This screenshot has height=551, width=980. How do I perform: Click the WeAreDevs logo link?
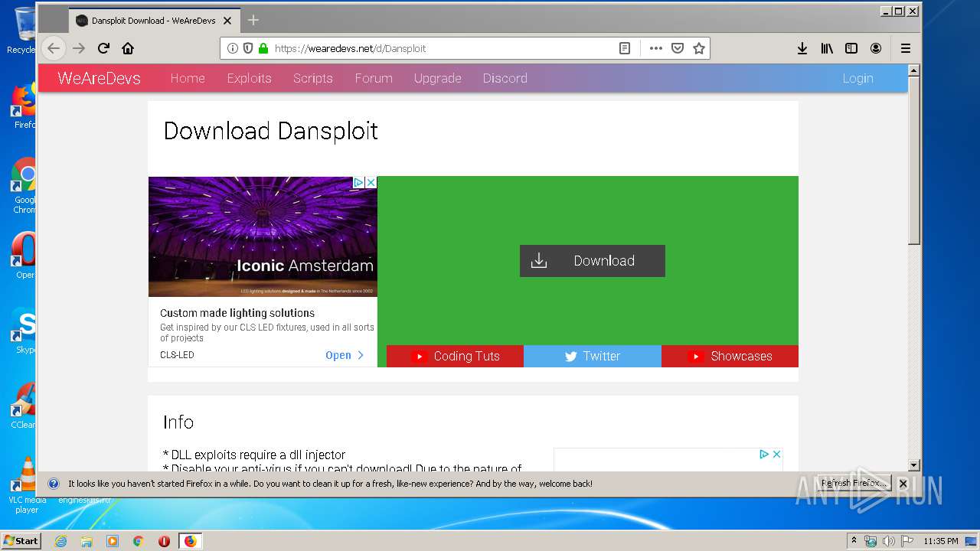pos(99,78)
